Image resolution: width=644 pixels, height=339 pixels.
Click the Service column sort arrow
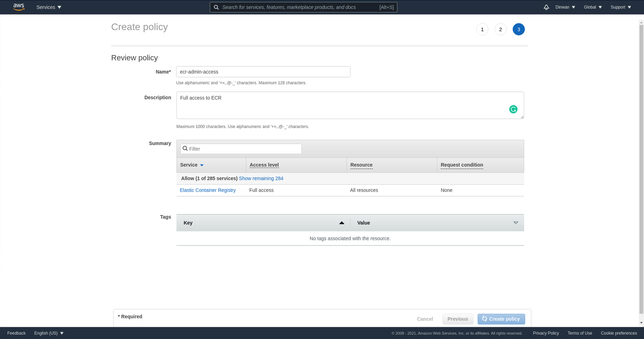[202, 165]
